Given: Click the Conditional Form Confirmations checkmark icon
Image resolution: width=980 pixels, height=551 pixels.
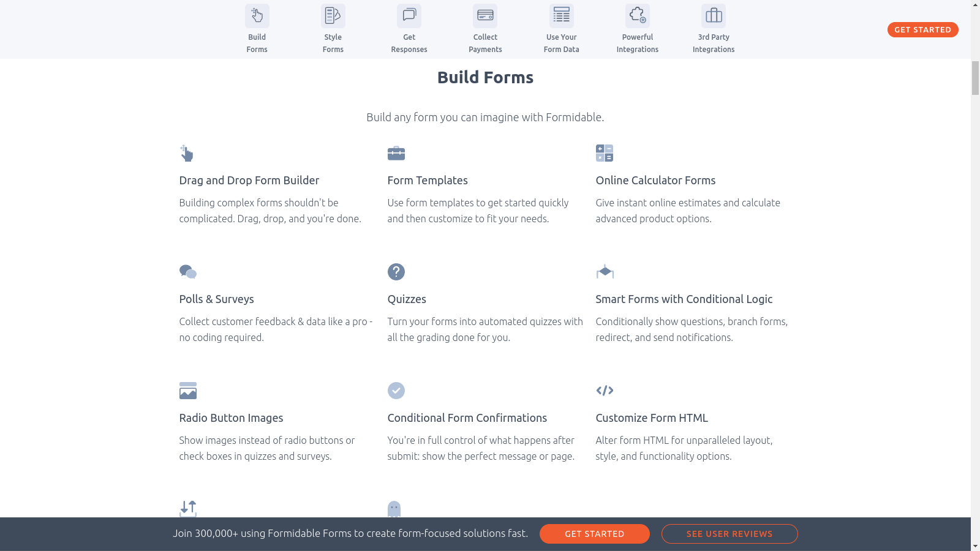Looking at the screenshot, I should 396,391.
